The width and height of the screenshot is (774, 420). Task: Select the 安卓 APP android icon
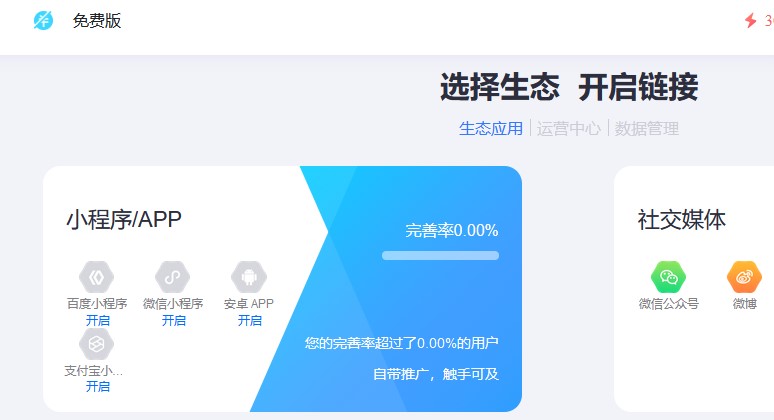[x=249, y=277]
